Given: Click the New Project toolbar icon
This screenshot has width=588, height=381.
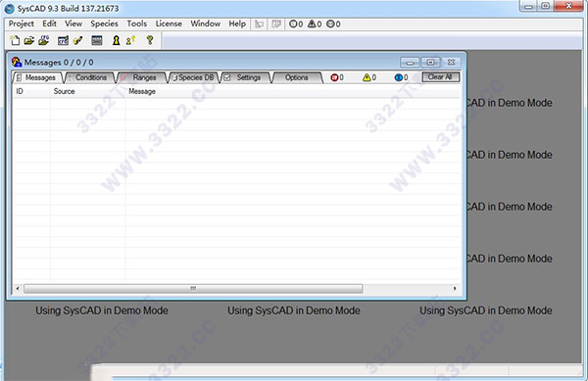Looking at the screenshot, I should [x=15, y=40].
